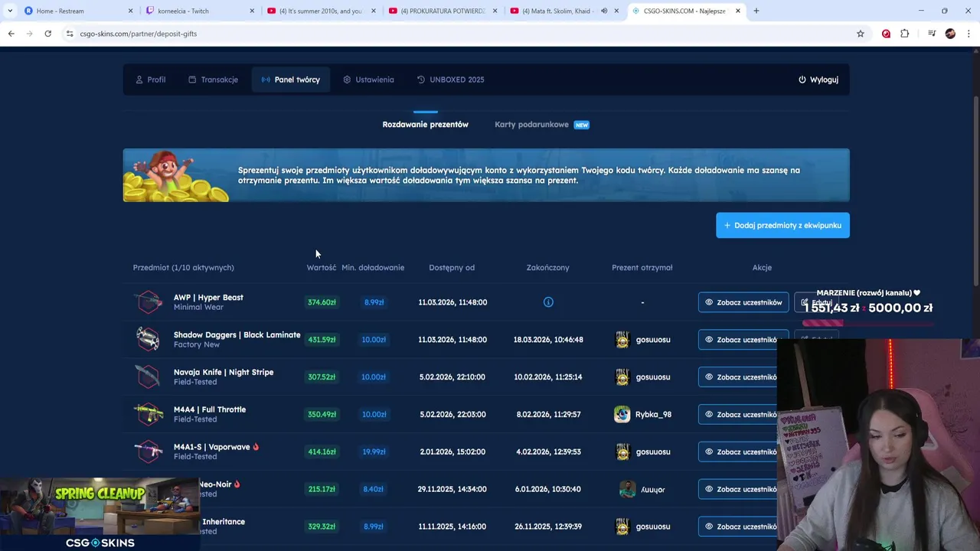Viewport: 980px width, 551px height.
Task: Bookmark this page with star icon
Action: point(861,34)
